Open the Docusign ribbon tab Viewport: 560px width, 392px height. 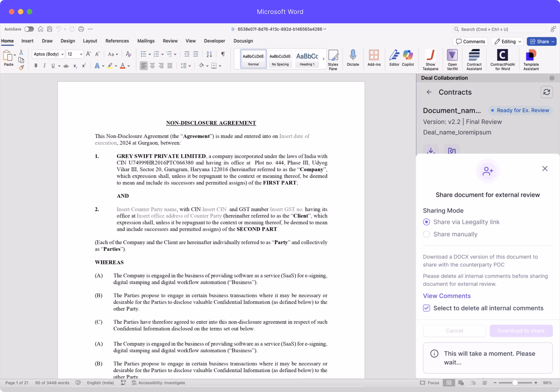tap(243, 41)
